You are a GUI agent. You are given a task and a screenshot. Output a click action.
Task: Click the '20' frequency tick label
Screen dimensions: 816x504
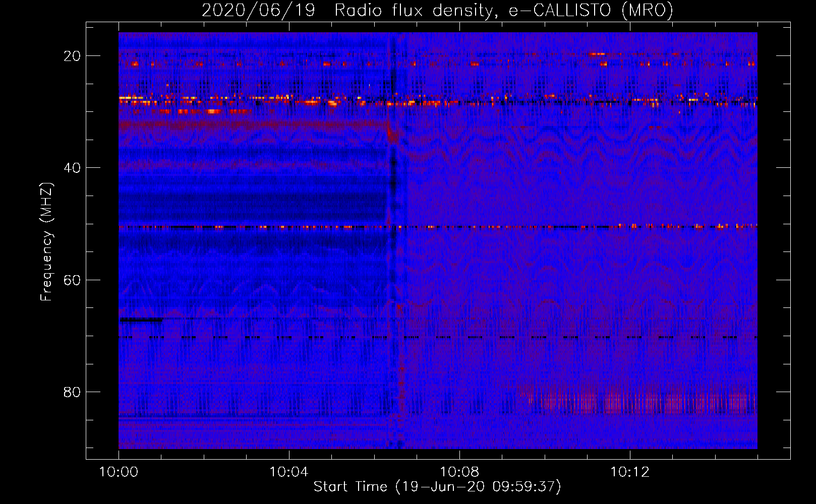click(73, 56)
